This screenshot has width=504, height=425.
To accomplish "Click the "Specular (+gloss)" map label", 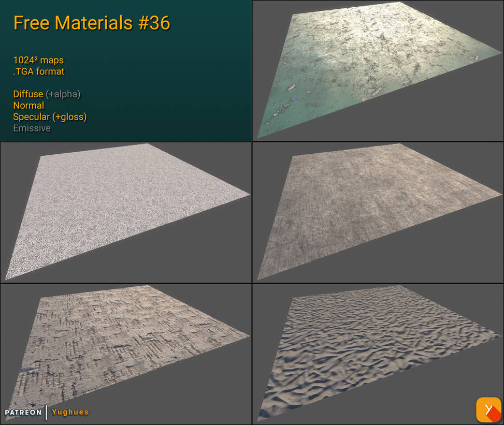I will (50, 117).
